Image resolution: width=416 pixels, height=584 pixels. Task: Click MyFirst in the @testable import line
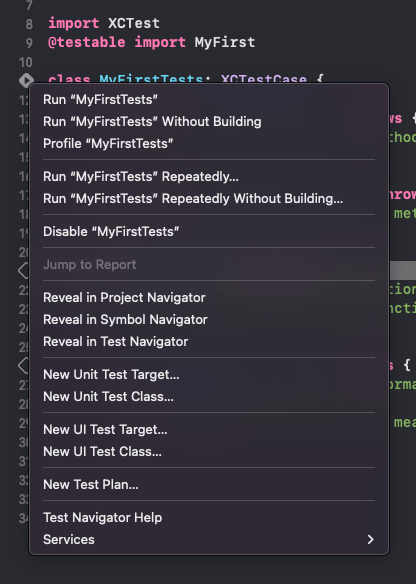coord(225,42)
